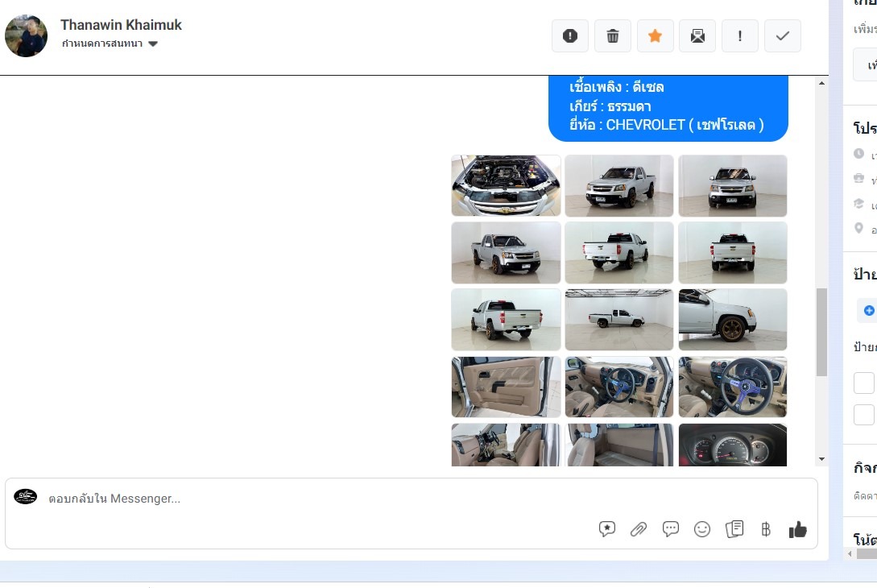Click the blue plus add label button
Image resolution: width=877 pixels, height=588 pixels.
pos(869,310)
